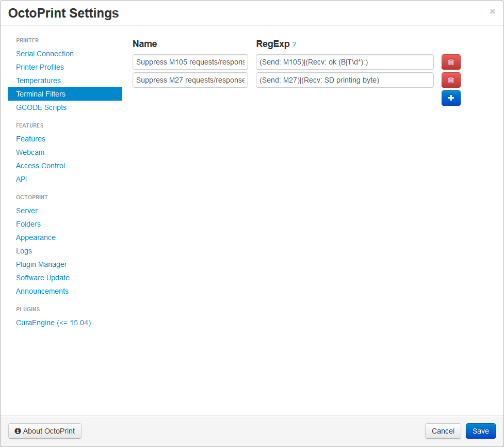
Task: Go to Temperatures settings
Action: point(38,81)
